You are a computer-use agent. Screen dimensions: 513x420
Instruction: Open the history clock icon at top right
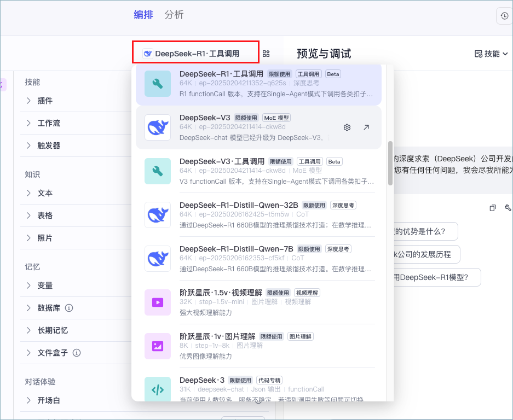[x=504, y=16]
